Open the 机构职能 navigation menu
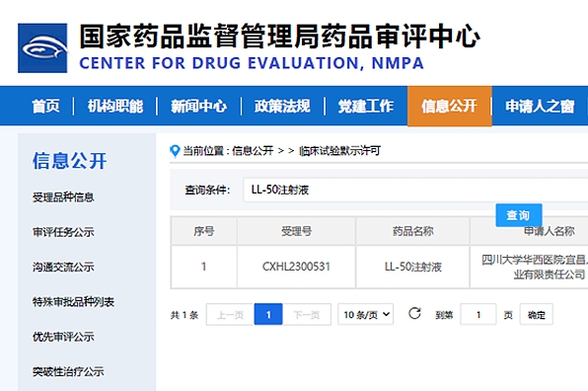 coord(115,107)
